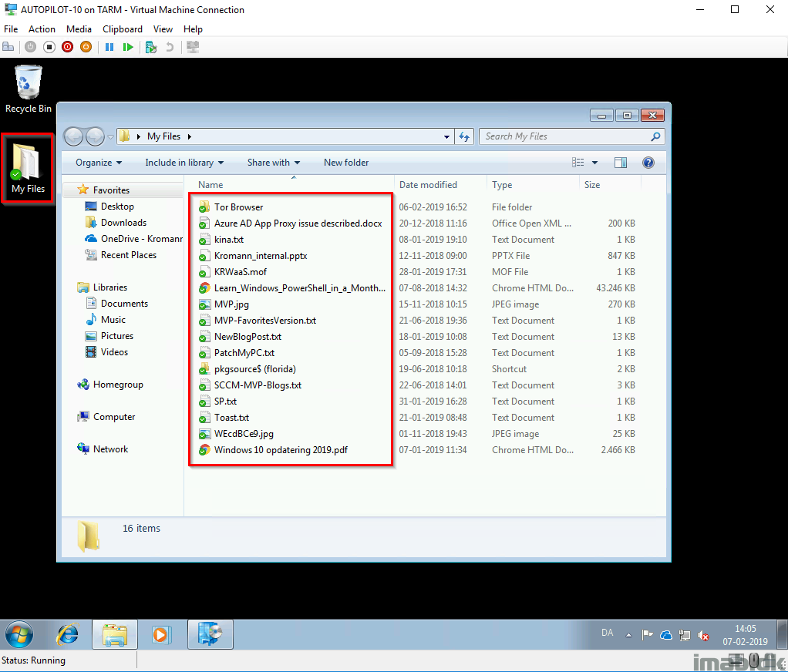This screenshot has height=672, width=788.
Task: Open the Media menu
Action: (79, 29)
